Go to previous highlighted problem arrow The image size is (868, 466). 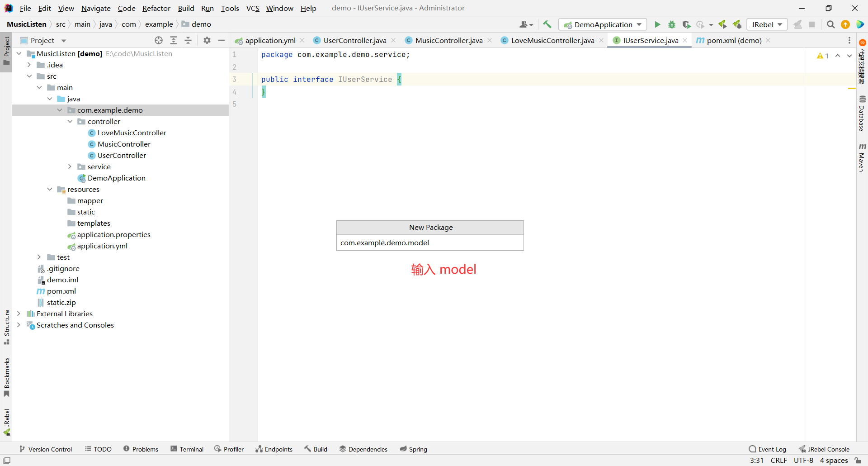838,56
